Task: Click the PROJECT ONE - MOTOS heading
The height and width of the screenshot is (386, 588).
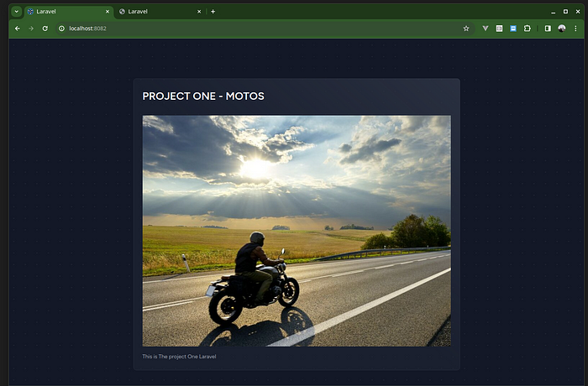Action: tap(203, 96)
